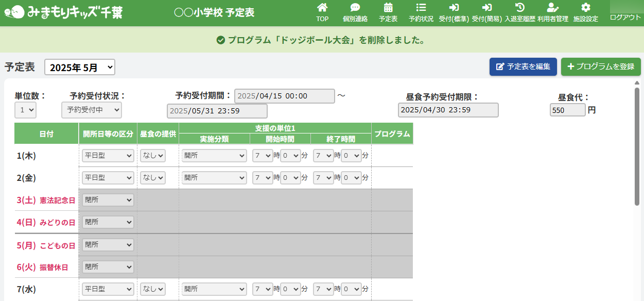
Task: Click the 昼食代 input field
Action: pyautogui.click(x=567, y=110)
